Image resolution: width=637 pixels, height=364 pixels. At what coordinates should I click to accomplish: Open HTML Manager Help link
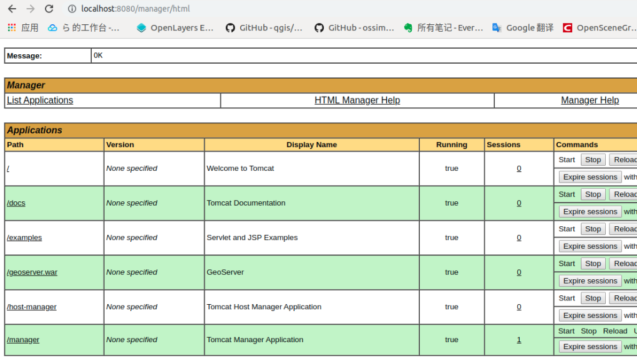tap(357, 100)
